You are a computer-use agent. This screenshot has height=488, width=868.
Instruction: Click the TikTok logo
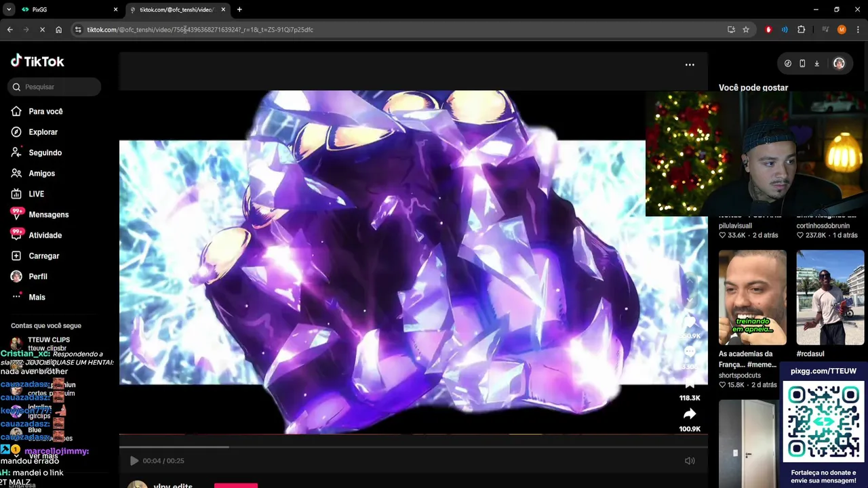(x=37, y=61)
